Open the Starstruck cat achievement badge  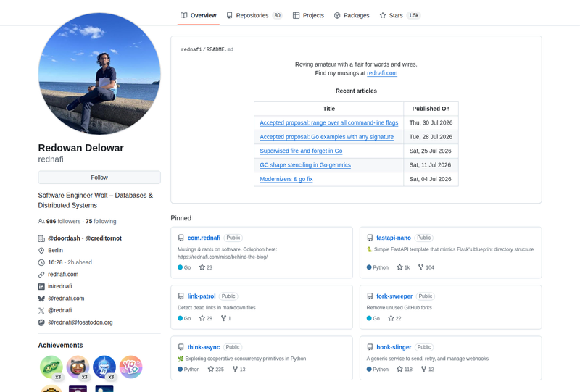click(x=78, y=367)
